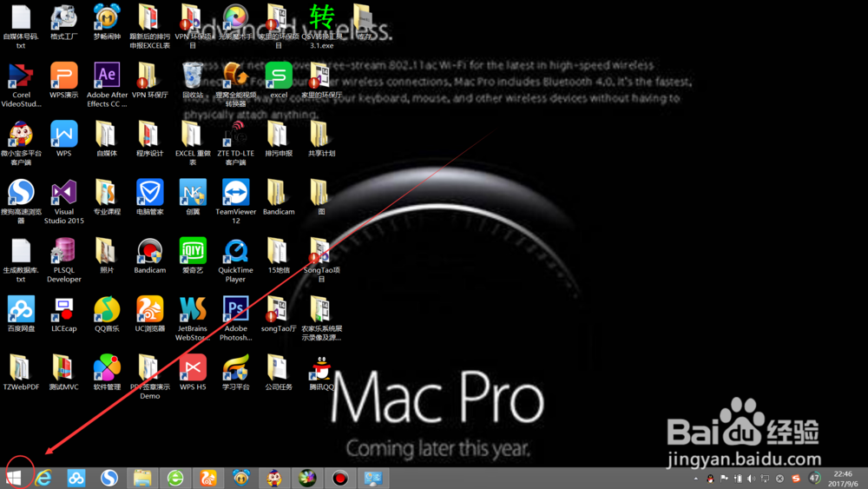
Task: Select the QSV转换工具 3.1.exe icon
Action: pyautogui.click(x=321, y=27)
